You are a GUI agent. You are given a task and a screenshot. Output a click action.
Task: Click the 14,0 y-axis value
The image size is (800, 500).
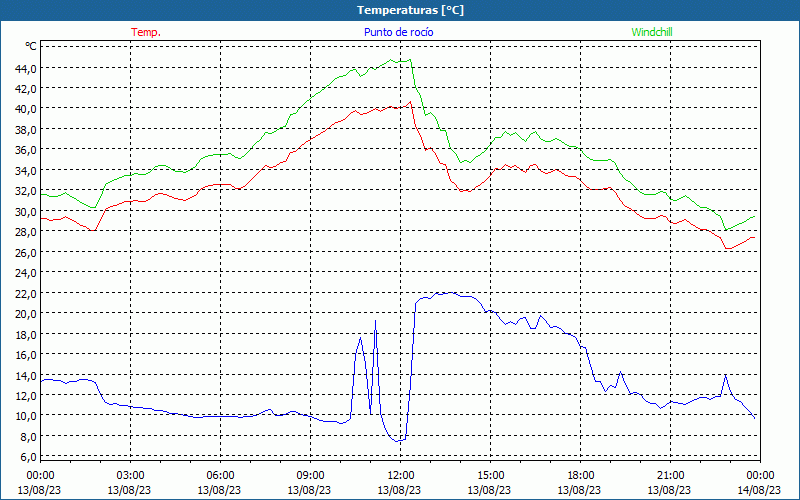(x=26, y=375)
